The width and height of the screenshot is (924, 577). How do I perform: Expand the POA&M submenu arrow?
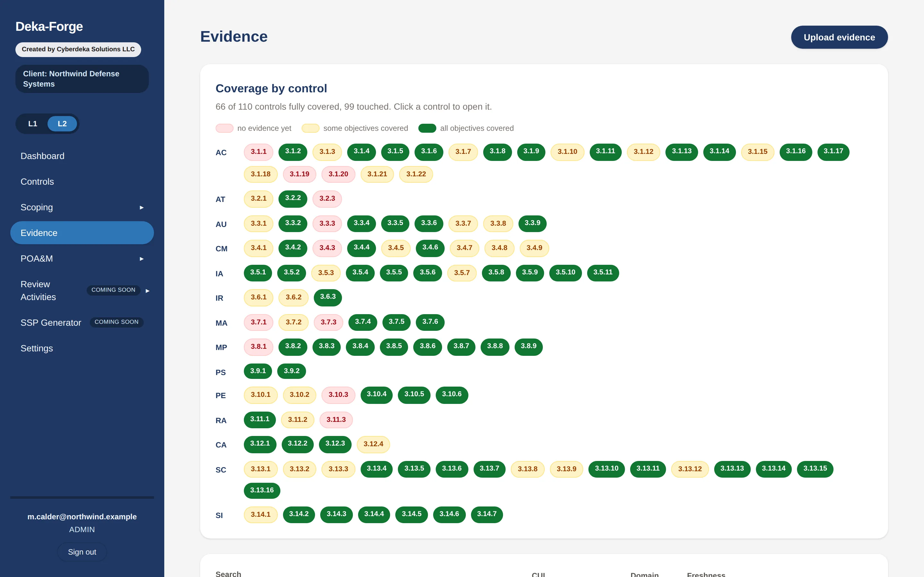pos(142,259)
